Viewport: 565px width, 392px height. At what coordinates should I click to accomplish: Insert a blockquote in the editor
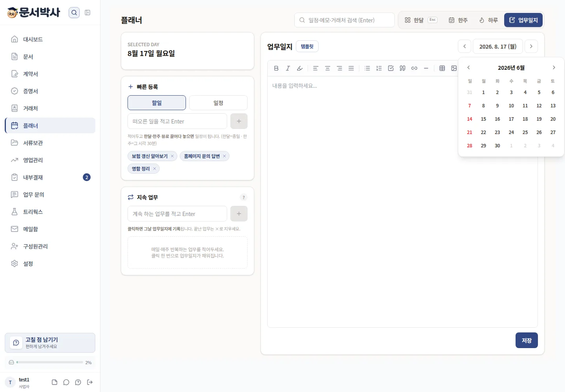click(x=403, y=68)
